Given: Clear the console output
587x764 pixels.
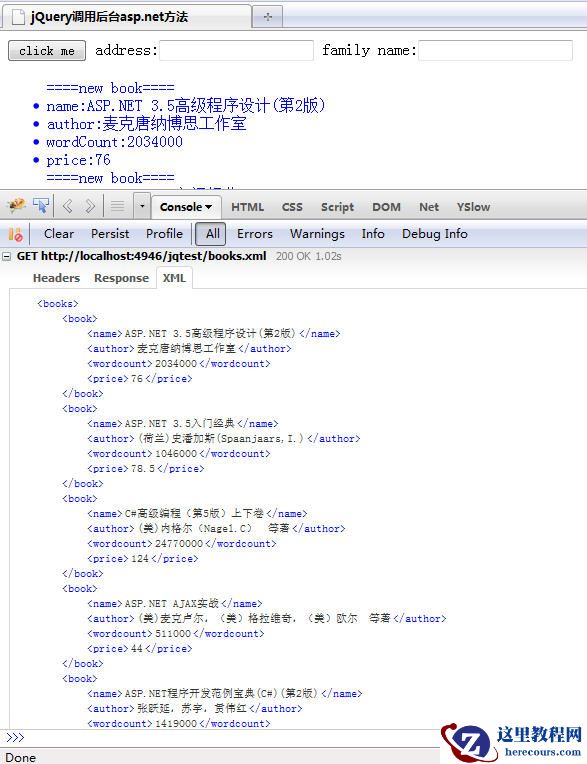Looking at the screenshot, I should (x=59, y=234).
